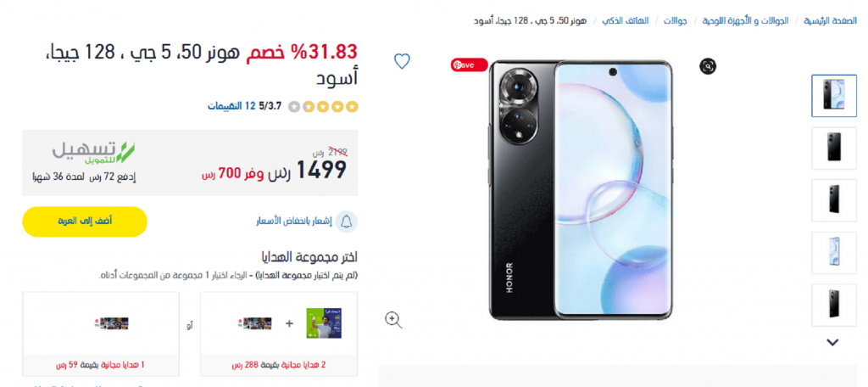Screen dimensions: 868x387
Task: Click the Tasheel financing logo
Action: pos(94,153)
